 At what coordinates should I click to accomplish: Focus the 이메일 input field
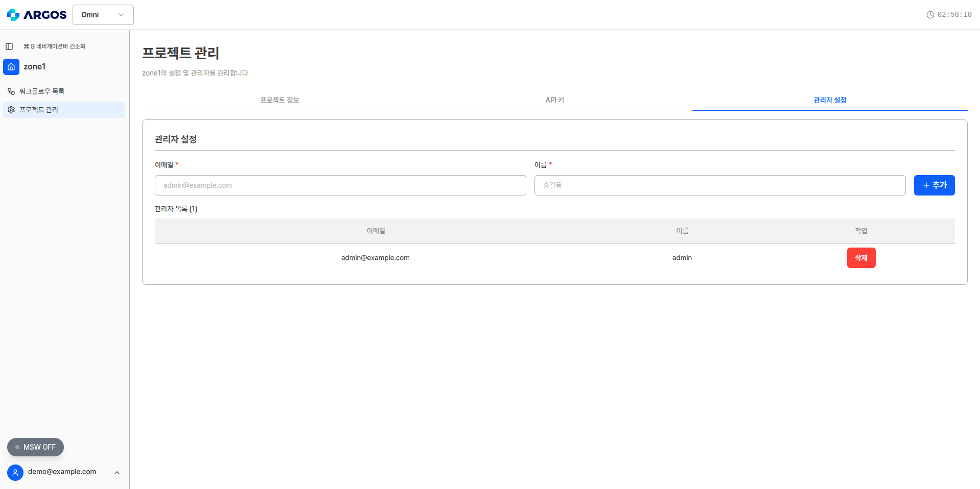340,185
